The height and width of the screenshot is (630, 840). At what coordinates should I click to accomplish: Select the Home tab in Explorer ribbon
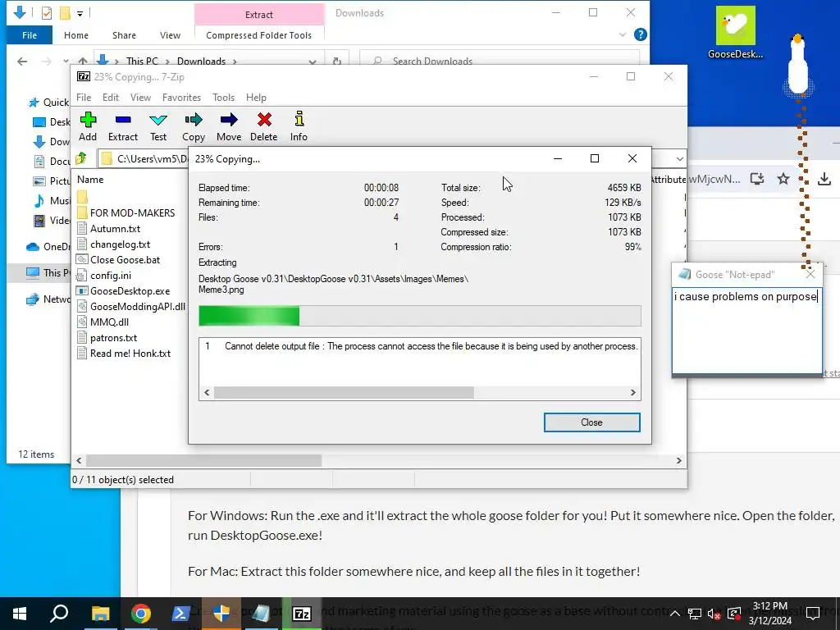click(76, 35)
